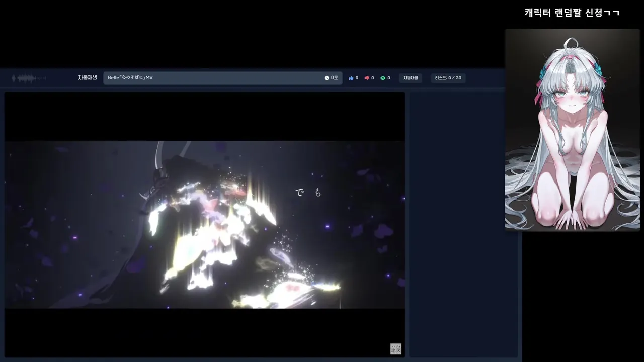Toggle the 자동재생 autoplay button
Image resolution: width=644 pixels, height=362 pixels.
click(411, 78)
